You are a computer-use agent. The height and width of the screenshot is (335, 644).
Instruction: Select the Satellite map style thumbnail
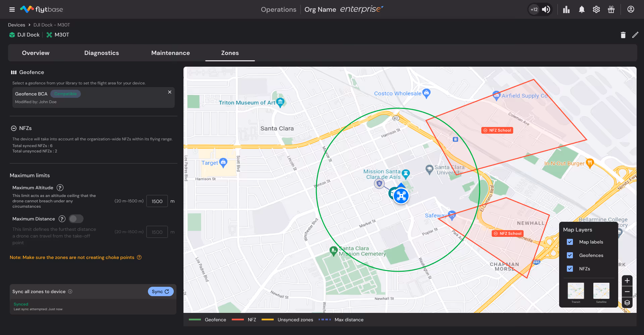click(601, 291)
